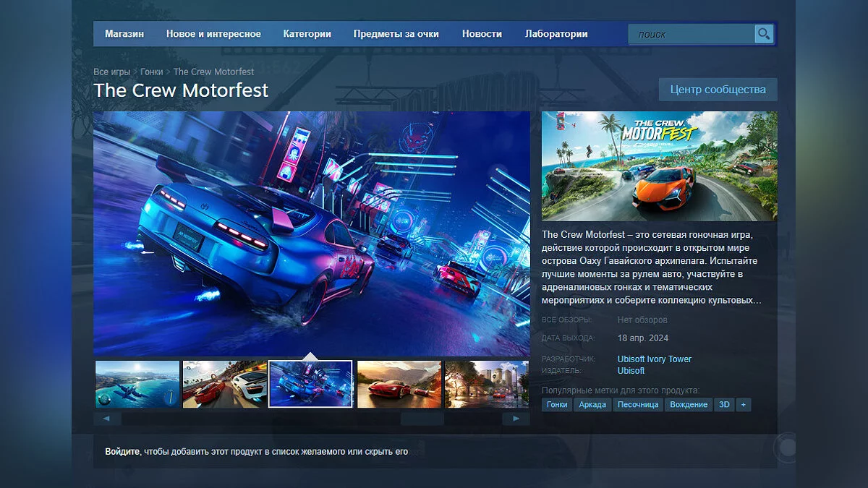
Task: Select the Аркада tag
Action: [592, 405]
